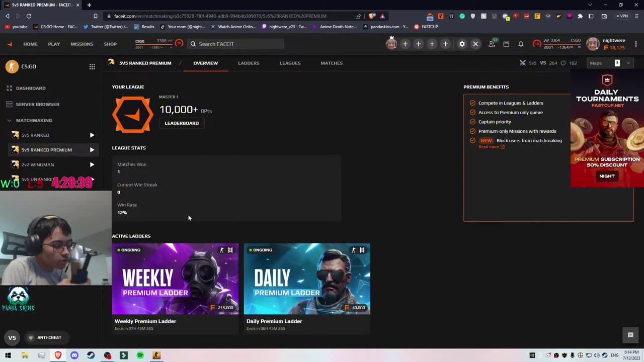Click the Master 1 league emblem
The height and width of the screenshot is (362, 644).
point(133,115)
